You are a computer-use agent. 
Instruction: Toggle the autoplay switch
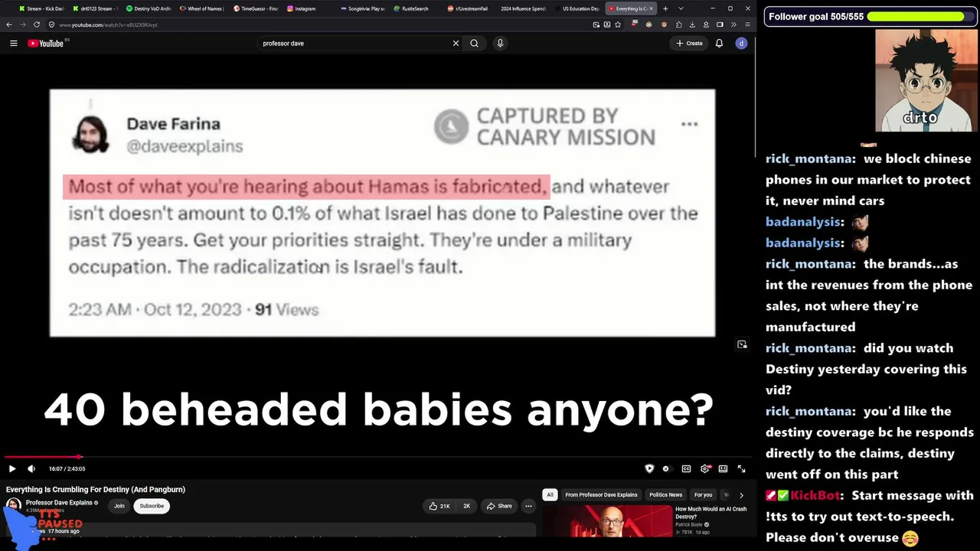pyautogui.click(x=666, y=468)
